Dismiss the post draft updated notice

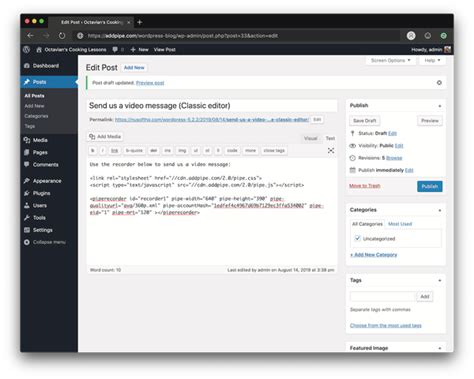(x=439, y=83)
